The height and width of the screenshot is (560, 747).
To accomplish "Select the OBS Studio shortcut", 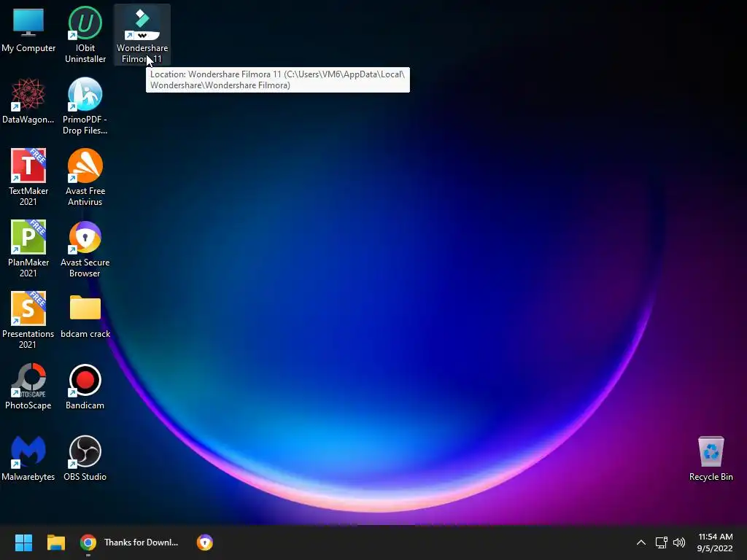I will 85,458.
